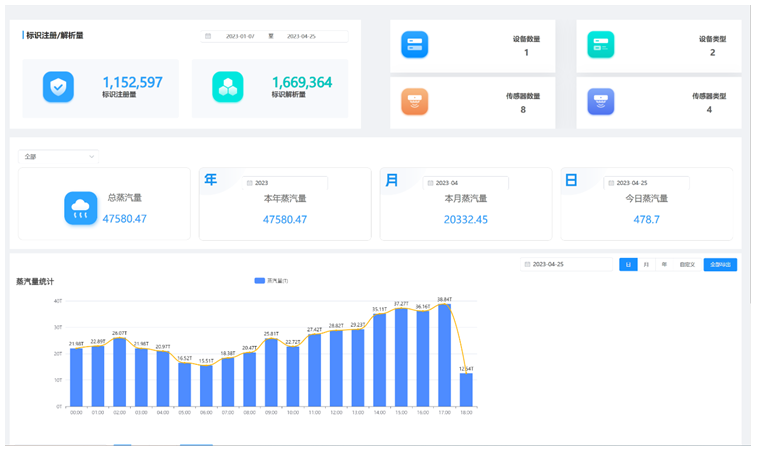This screenshot has width=761, height=452.
Task: Switch chart granularity to 月 (month)
Action: [646, 265]
